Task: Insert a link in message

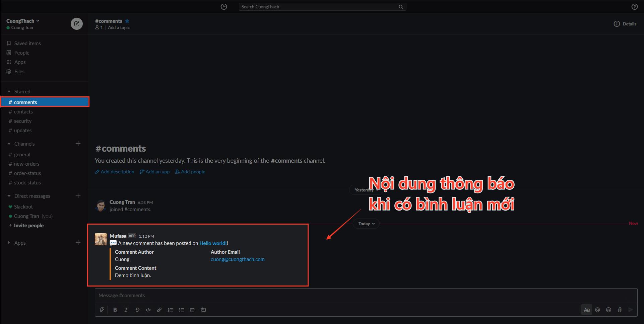Action: click(159, 310)
